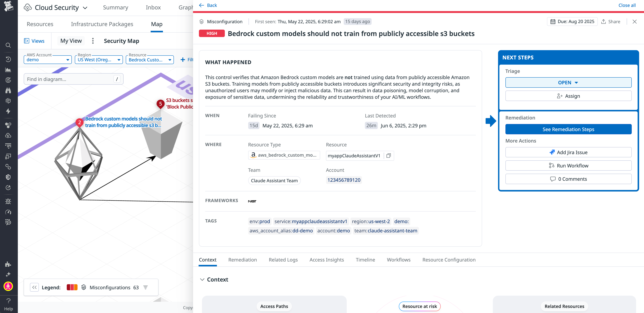
Task: Select the dashboards icon in the left rail
Action: (x=8, y=70)
